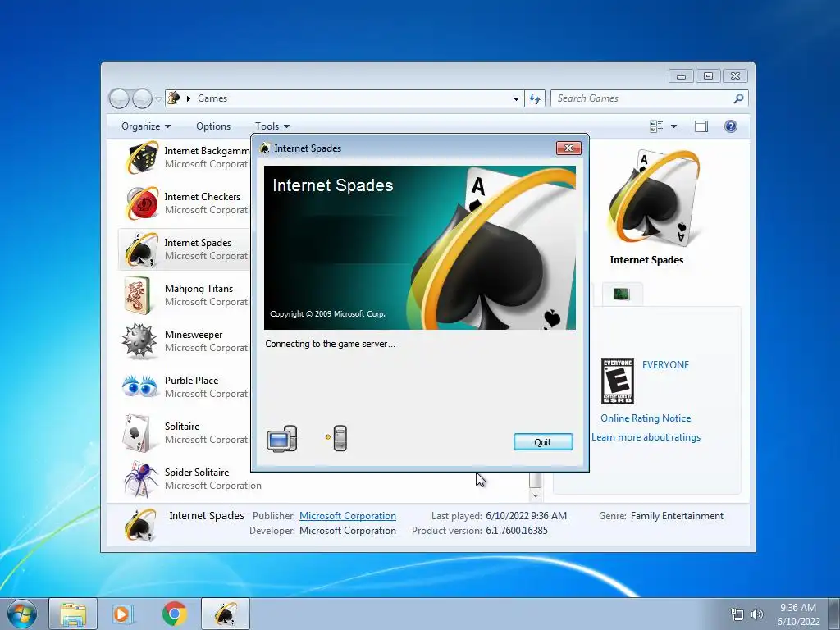The width and height of the screenshot is (840, 630).
Task: Click the search magnifier icon
Action: tap(738, 98)
